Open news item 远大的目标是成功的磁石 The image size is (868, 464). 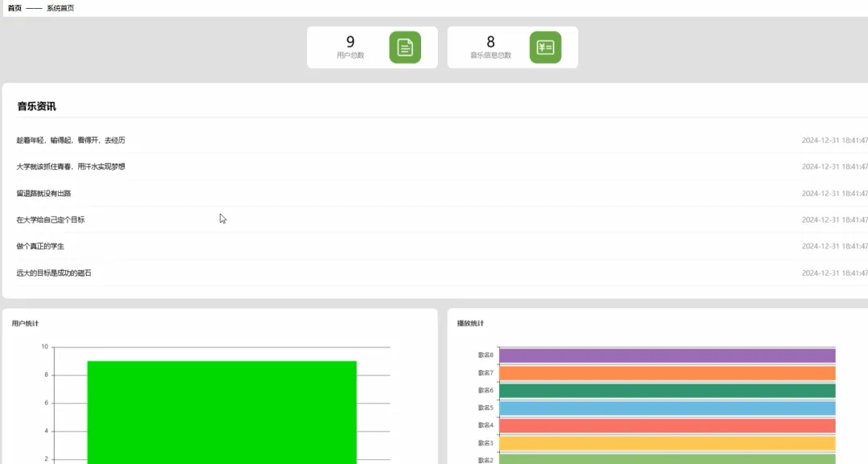pyautogui.click(x=54, y=273)
